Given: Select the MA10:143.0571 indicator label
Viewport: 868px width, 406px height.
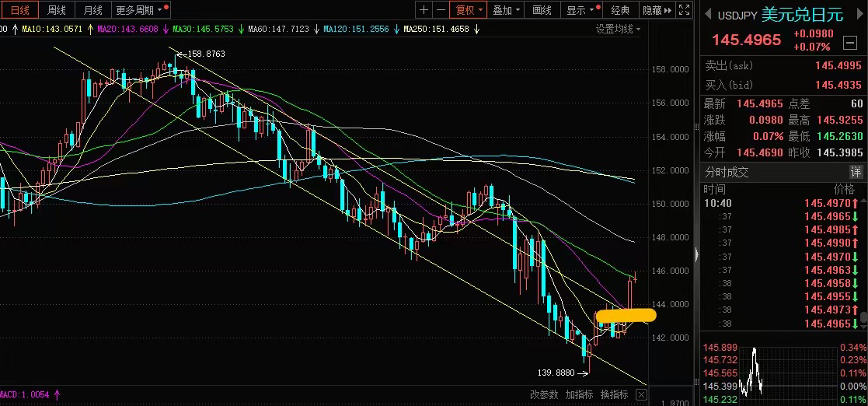Looking at the screenshot, I should tap(53, 29).
